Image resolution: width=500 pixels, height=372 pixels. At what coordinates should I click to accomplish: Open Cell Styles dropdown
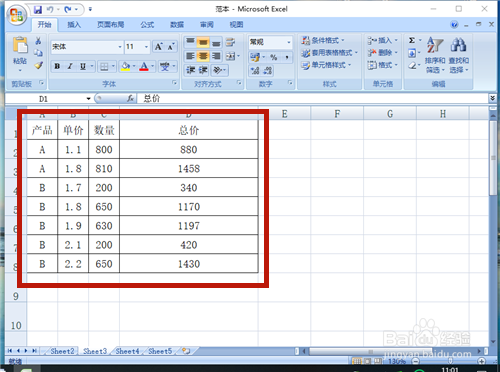pos(326,65)
